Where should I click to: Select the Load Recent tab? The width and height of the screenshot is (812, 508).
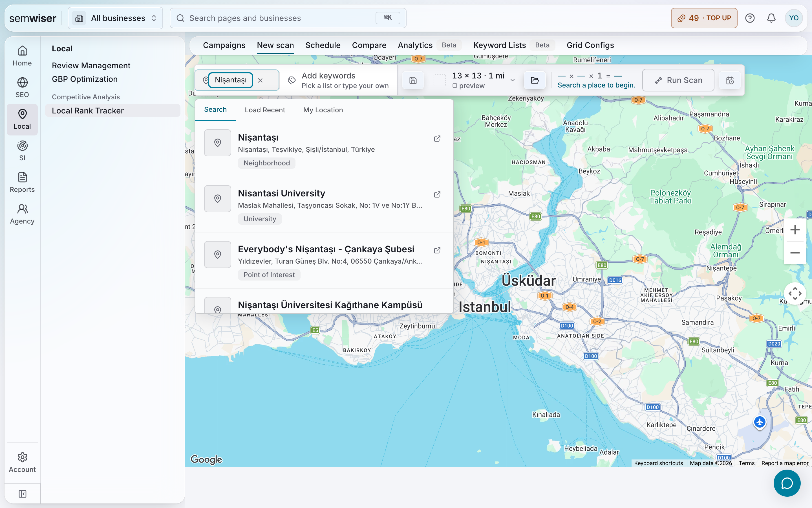pyautogui.click(x=265, y=110)
